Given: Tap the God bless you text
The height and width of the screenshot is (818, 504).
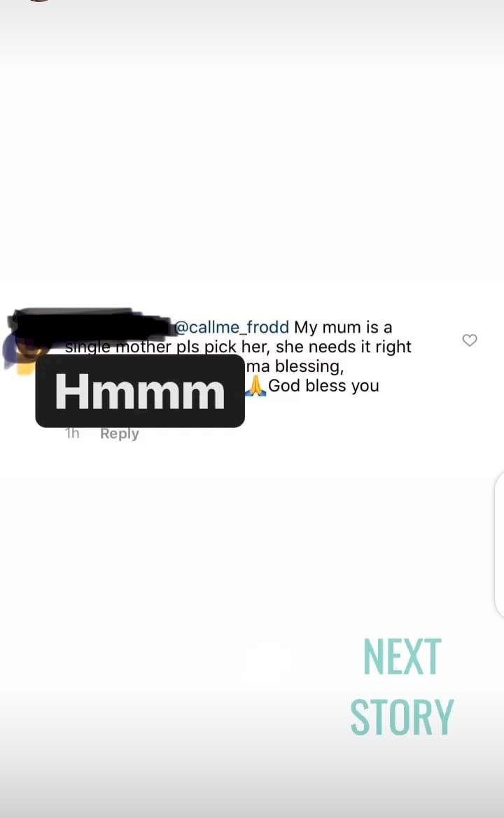Looking at the screenshot, I should click(323, 386).
